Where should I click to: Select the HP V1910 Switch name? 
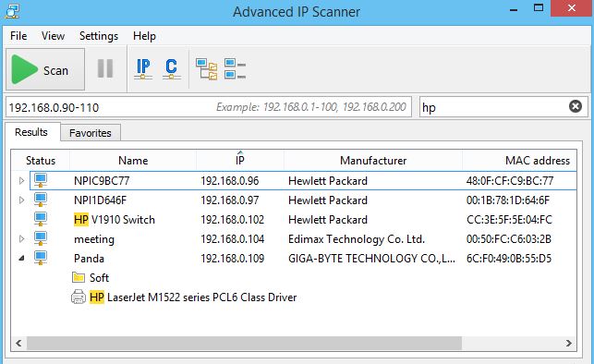coord(115,220)
